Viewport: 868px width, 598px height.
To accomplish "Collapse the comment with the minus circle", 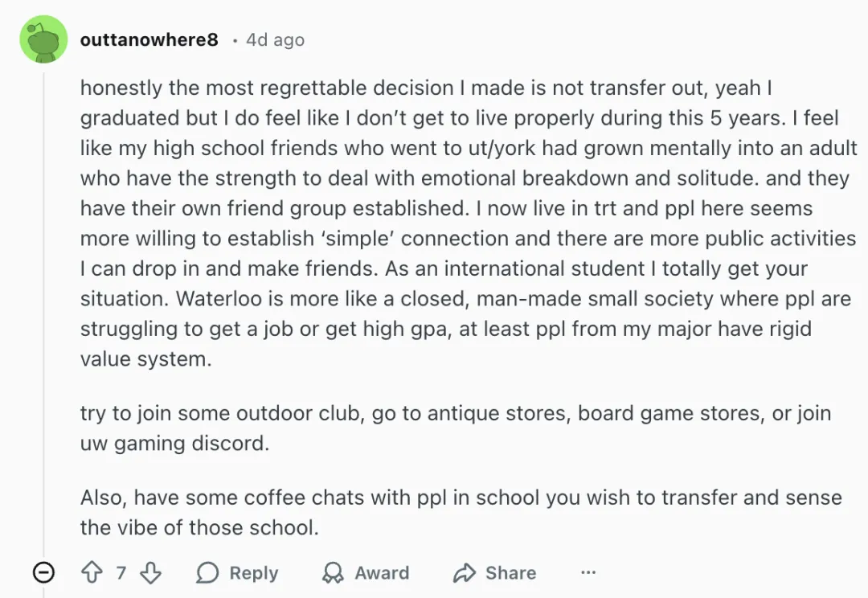I will point(43,572).
